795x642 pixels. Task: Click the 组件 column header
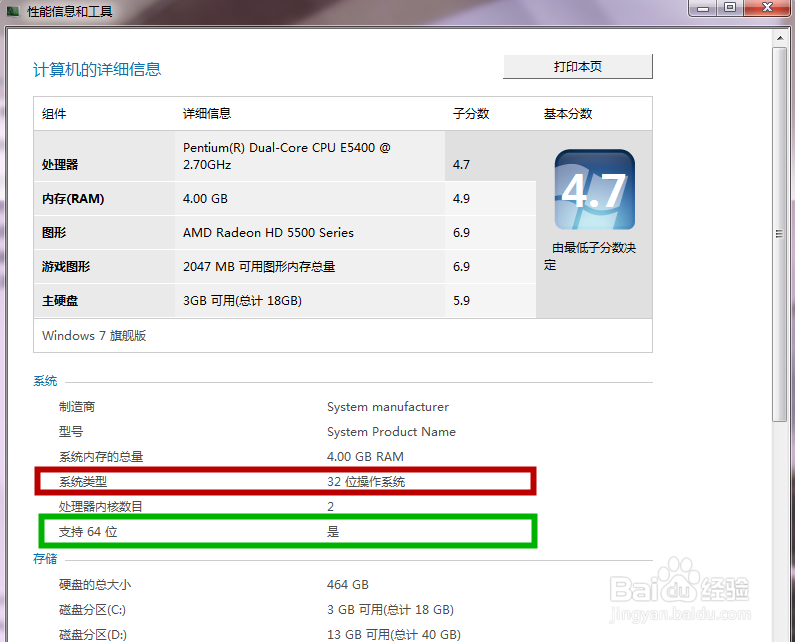(54, 114)
